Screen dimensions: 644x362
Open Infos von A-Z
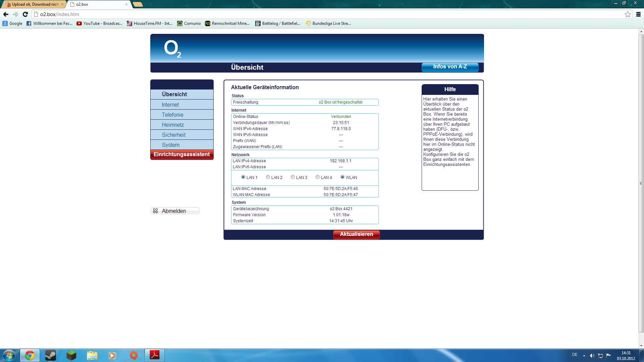click(x=450, y=67)
